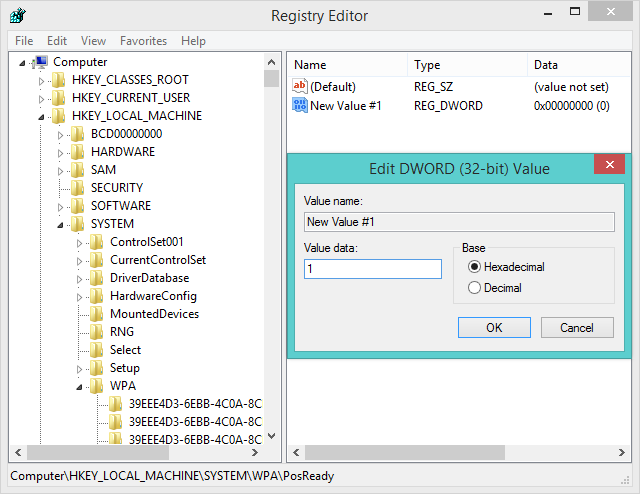Click the Select key folder icon
The image size is (640, 494).
tap(97, 350)
